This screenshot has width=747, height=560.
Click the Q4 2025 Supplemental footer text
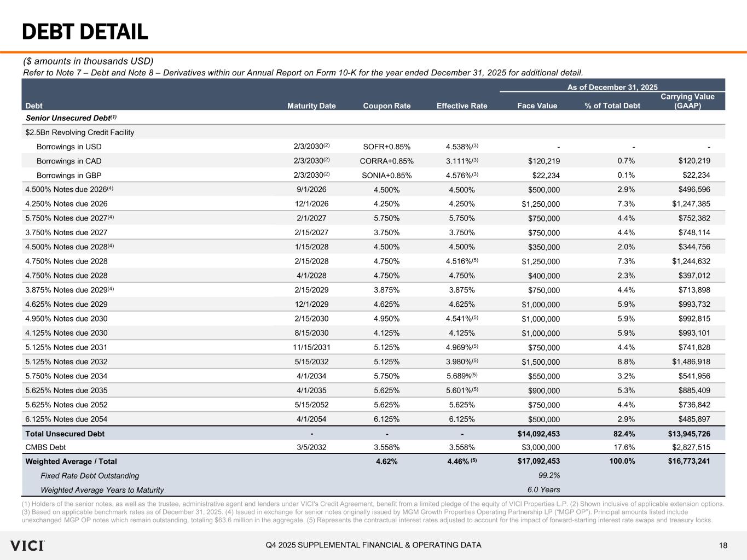coord(373,545)
